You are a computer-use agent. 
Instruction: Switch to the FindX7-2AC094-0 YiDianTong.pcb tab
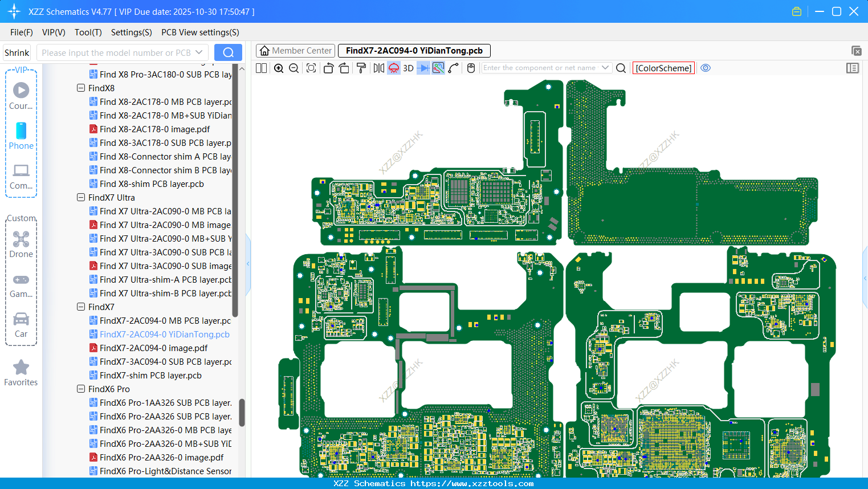click(x=414, y=50)
